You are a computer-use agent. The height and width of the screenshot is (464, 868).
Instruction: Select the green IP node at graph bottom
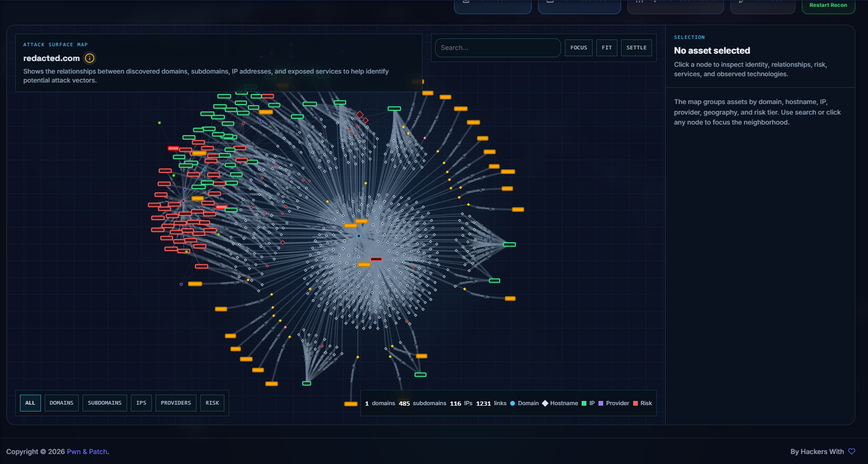pyautogui.click(x=307, y=383)
